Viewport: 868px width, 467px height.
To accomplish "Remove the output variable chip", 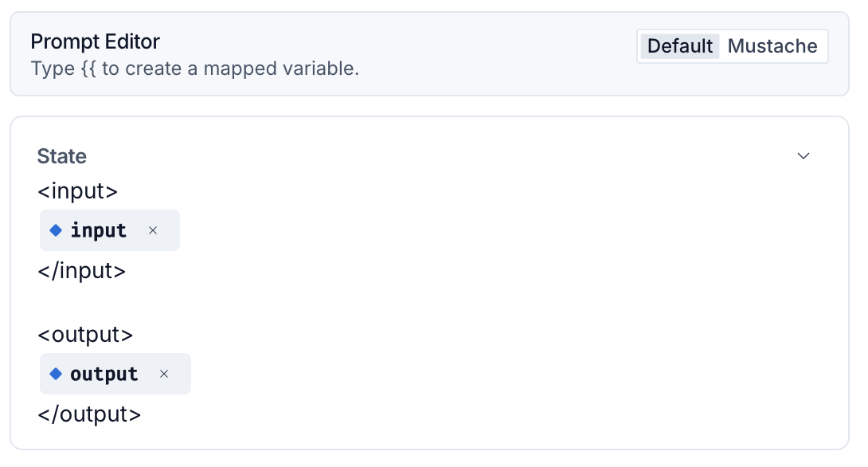I will [x=164, y=374].
